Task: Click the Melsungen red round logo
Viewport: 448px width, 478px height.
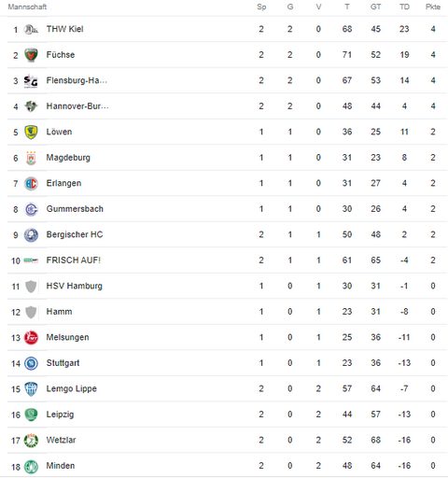Action: click(31, 338)
